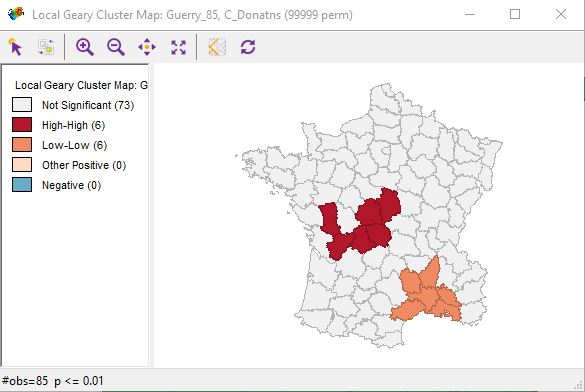The image size is (585, 392).
Task: Activate the zoom in magnifier
Action: (x=85, y=47)
